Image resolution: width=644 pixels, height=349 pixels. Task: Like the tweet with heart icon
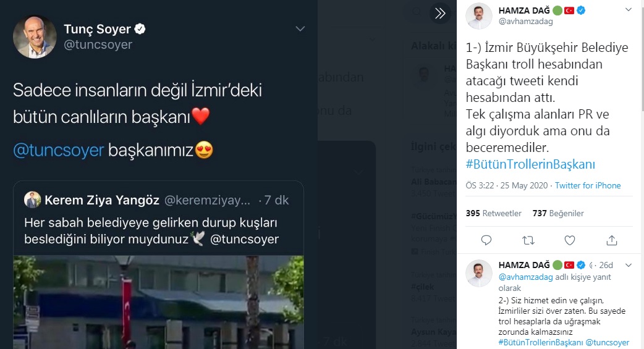570,240
